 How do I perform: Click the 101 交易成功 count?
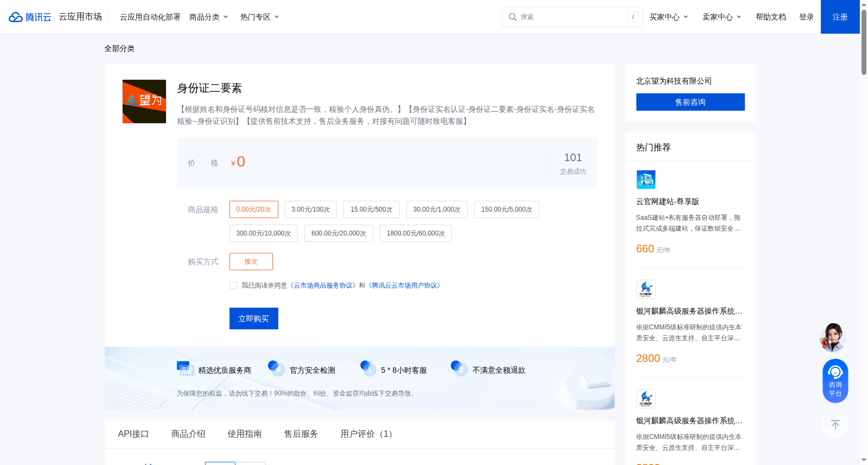point(573,163)
